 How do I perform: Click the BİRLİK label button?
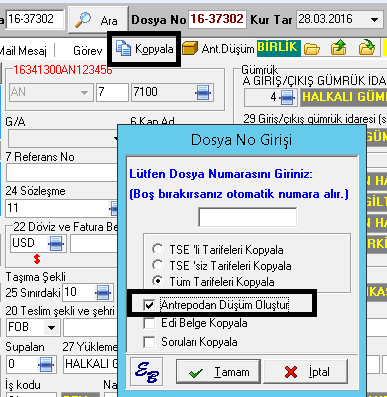278,48
